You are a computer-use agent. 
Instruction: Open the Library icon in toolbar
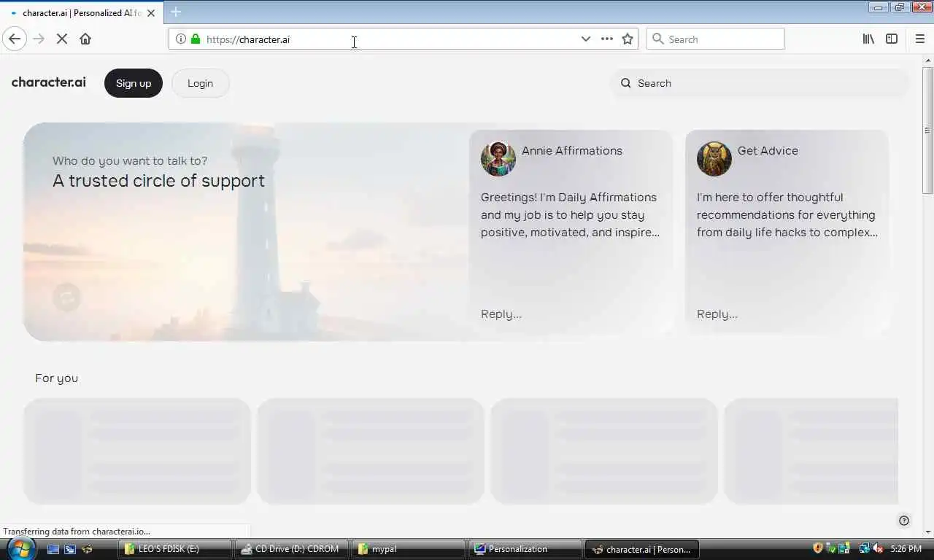click(868, 39)
